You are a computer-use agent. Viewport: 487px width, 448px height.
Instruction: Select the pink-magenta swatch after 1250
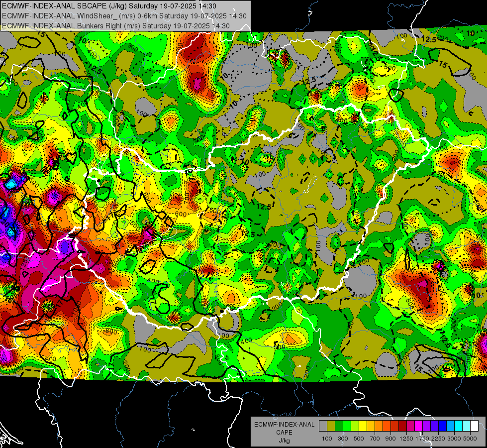click(x=410, y=426)
